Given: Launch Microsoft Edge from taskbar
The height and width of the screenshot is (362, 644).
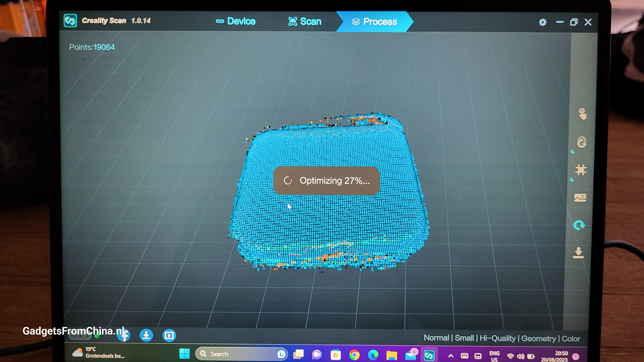Looking at the screenshot, I should 373,355.
